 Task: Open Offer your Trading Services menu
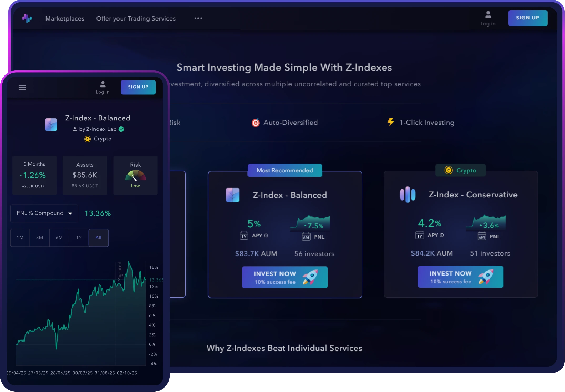136,18
